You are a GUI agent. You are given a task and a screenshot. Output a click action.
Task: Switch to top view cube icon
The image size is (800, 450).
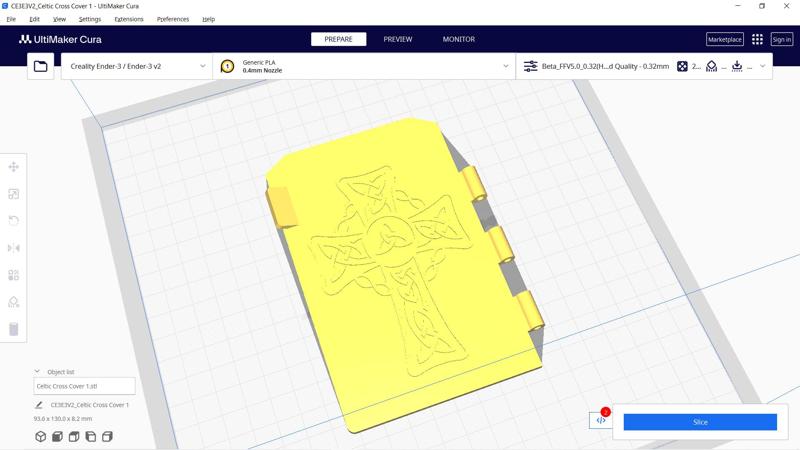tap(74, 436)
